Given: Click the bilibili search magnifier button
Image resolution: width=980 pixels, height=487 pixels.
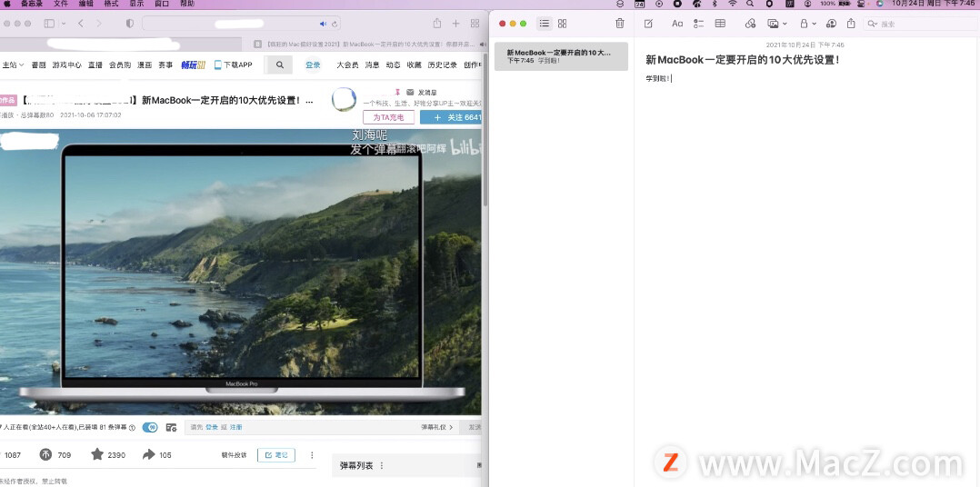Looking at the screenshot, I should point(279,65).
